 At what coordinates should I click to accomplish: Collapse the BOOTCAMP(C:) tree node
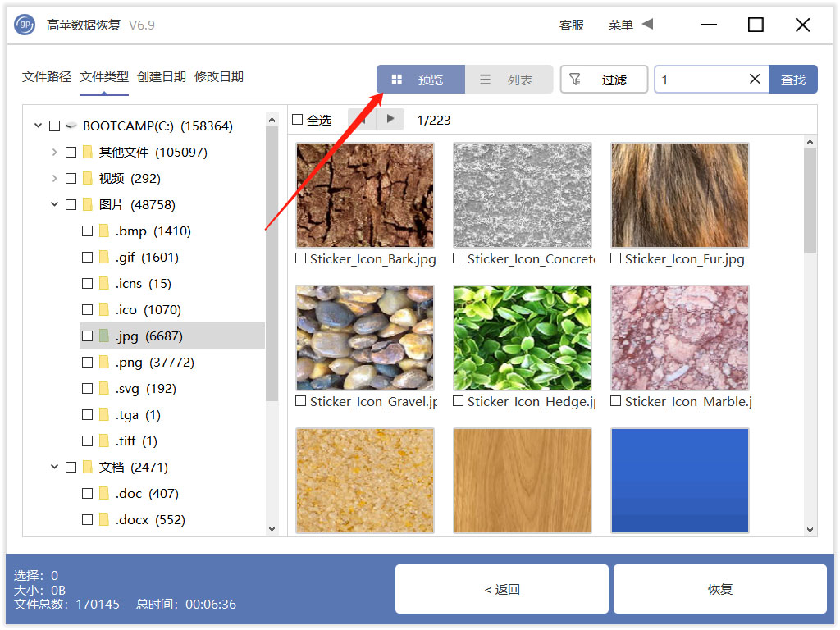coord(38,126)
